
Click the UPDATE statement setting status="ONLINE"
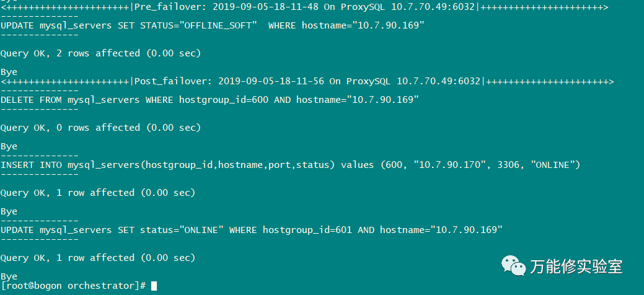[251, 230]
